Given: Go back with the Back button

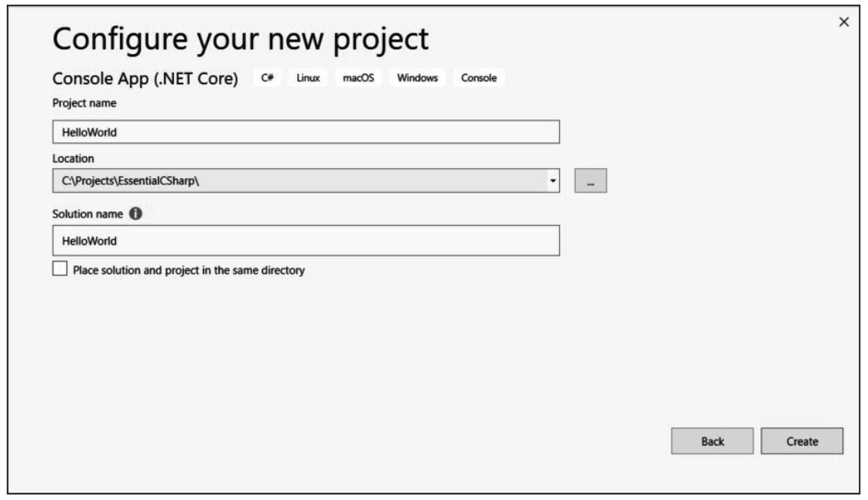Looking at the screenshot, I should point(712,441).
